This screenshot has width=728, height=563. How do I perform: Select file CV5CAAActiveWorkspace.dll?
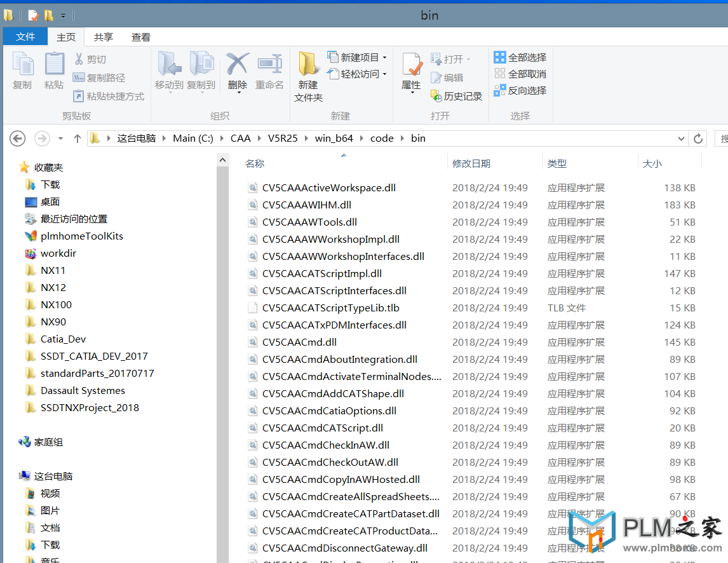point(328,187)
